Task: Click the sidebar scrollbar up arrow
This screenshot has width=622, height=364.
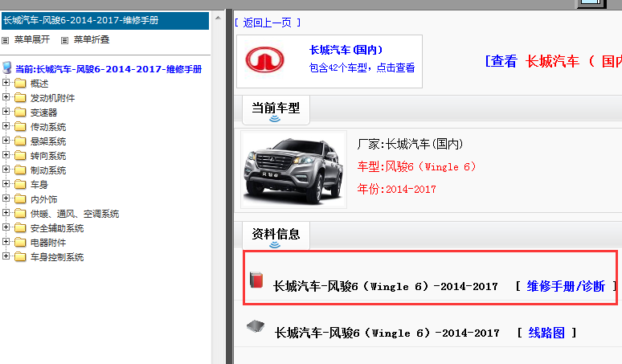Action: tap(218, 18)
